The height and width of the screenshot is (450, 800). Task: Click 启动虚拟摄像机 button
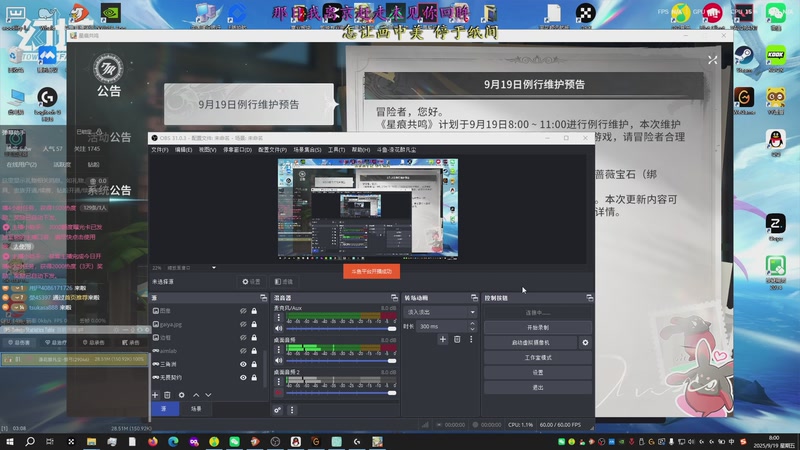(x=531, y=342)
